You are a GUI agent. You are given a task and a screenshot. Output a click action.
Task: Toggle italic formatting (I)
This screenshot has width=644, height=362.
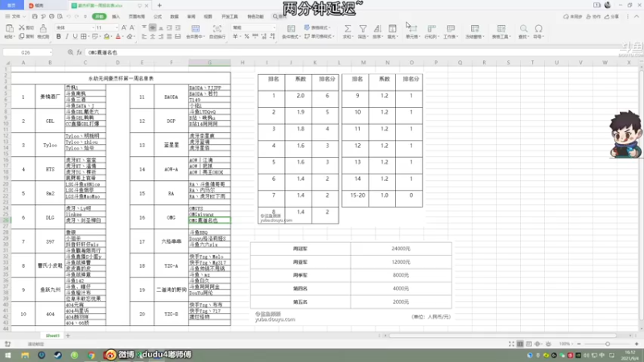click(67, 36)
